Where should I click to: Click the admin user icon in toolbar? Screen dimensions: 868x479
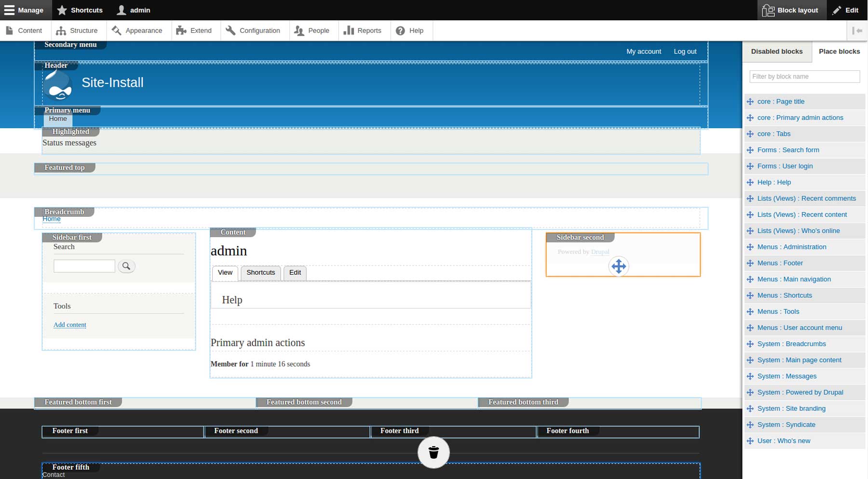click(x=121, y=10)
